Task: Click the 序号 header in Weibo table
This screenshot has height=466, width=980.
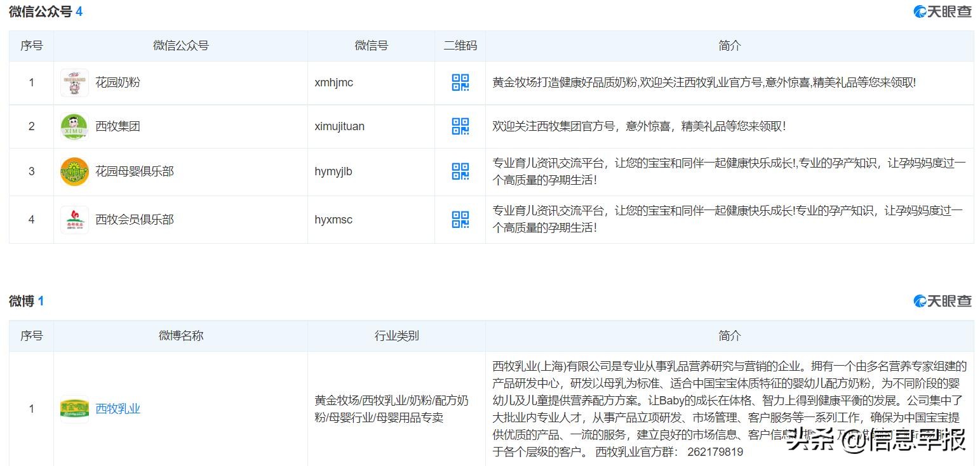Action: pos(31,336)
